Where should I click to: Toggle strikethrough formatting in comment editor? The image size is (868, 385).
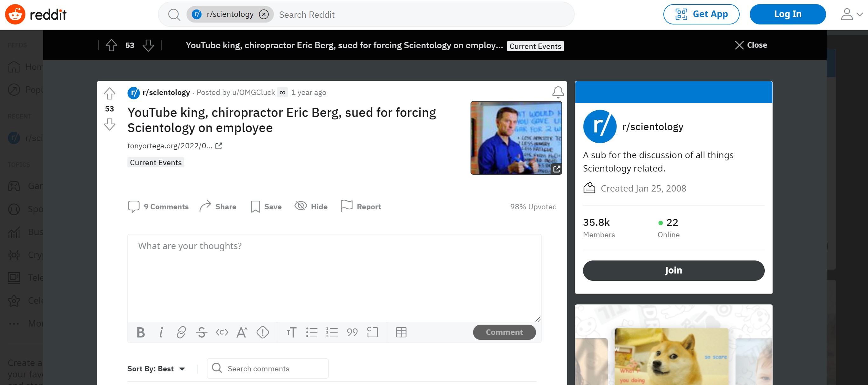coord(201,333)
